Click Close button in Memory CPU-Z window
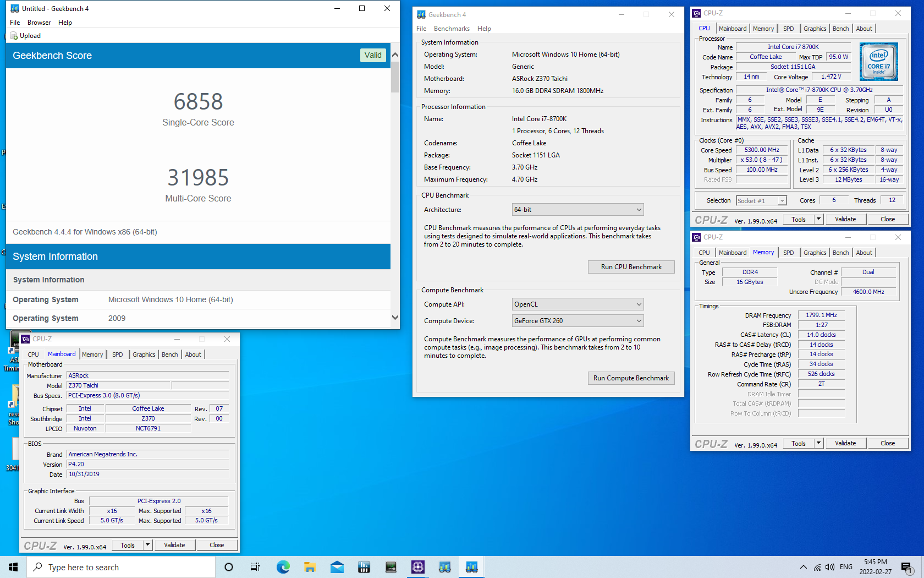 coord(888,443)
